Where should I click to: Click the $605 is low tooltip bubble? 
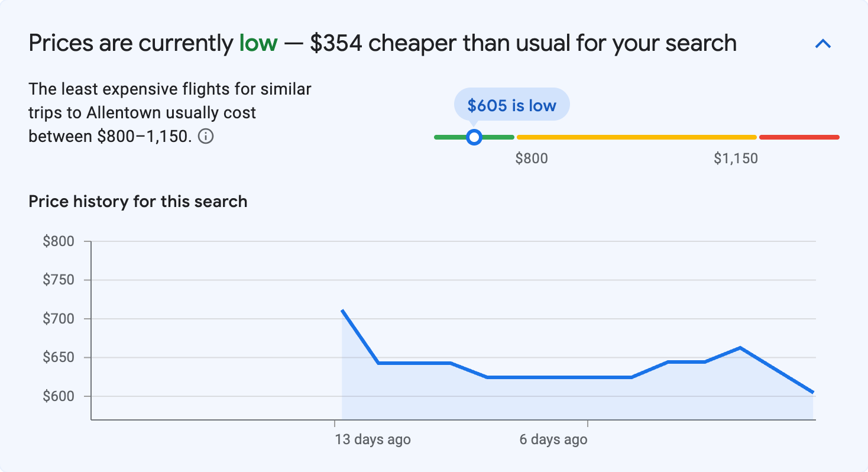(x=511, y=104)
